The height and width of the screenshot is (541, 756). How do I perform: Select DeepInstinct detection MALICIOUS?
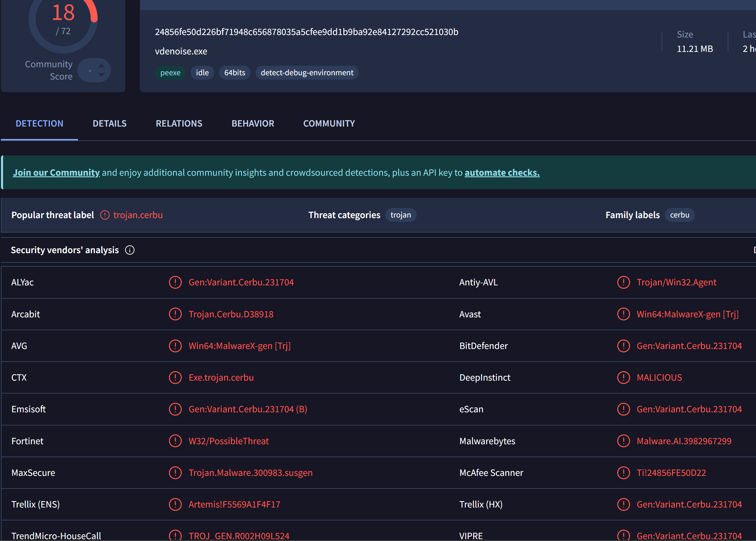[x=659, y=378]
